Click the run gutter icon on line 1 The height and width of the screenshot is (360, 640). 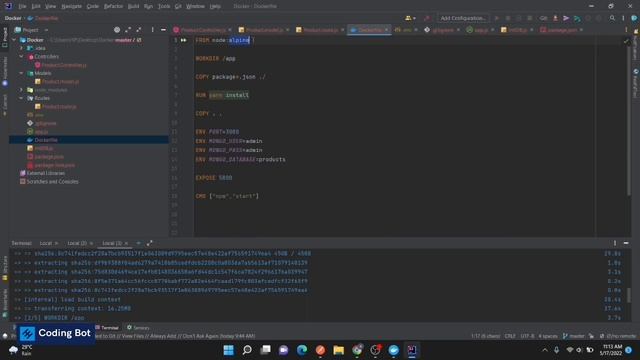pyautogui.click(x=184, y=40)
